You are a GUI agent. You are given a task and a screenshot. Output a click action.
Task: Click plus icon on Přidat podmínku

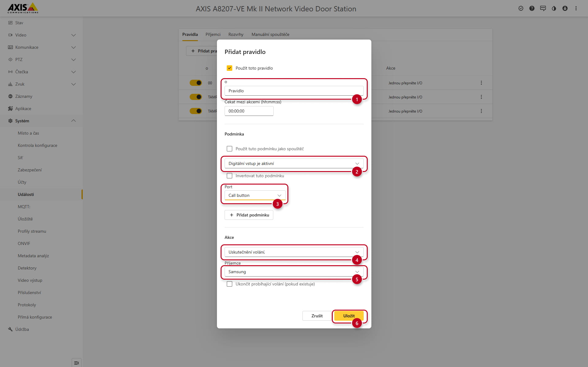pos(232,215)
